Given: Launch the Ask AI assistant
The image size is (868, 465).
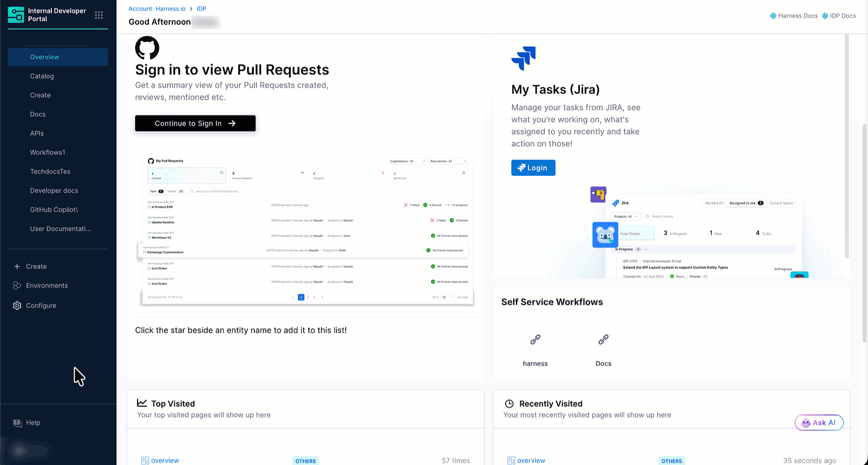Looking at the screenshot, I should click(819, 422).
